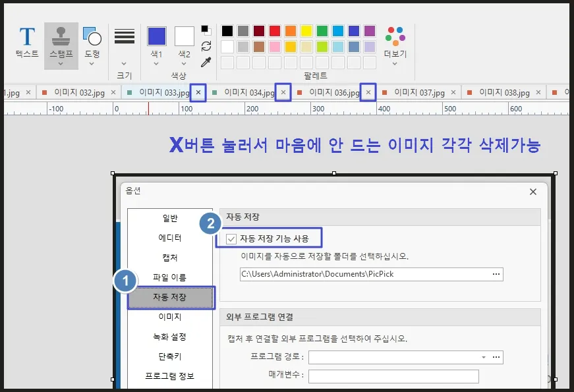The image size is (574, 392).
Task: Switch to the 이미지 033.jpg tab
Action: (x=164, y=93)
